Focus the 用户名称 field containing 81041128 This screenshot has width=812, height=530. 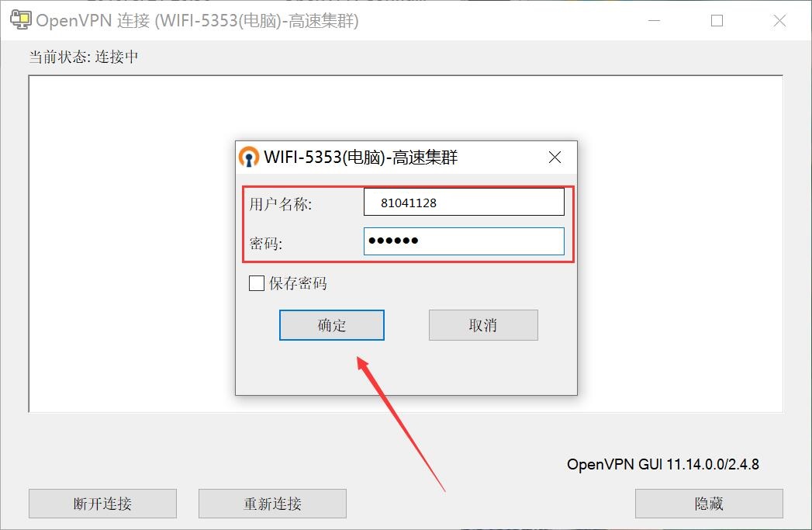(x=464, y=202)
